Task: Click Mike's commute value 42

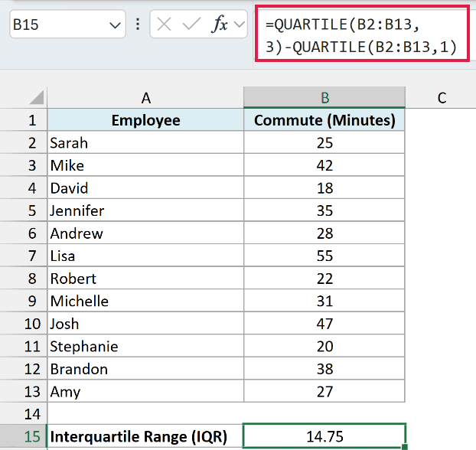Action: click(324, 165)
